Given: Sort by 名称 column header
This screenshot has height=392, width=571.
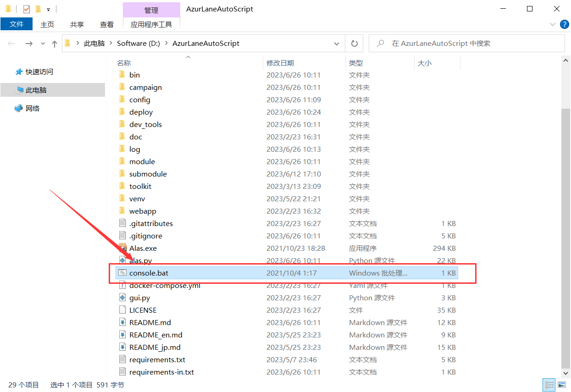Looking at the screenshot, I should tap(124, 63).
